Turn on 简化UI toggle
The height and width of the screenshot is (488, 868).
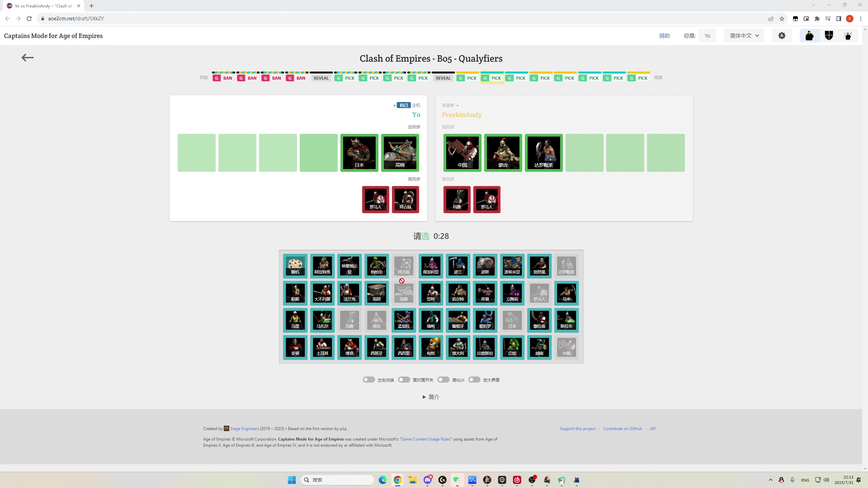443,380
